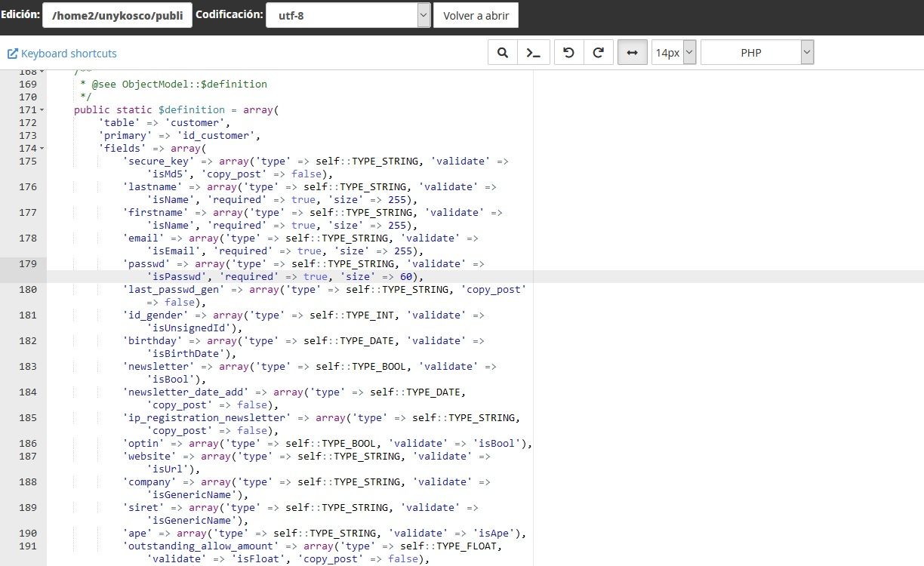Click the Edición label
This screenshot has width=924, height=566.
pos(20,14)
